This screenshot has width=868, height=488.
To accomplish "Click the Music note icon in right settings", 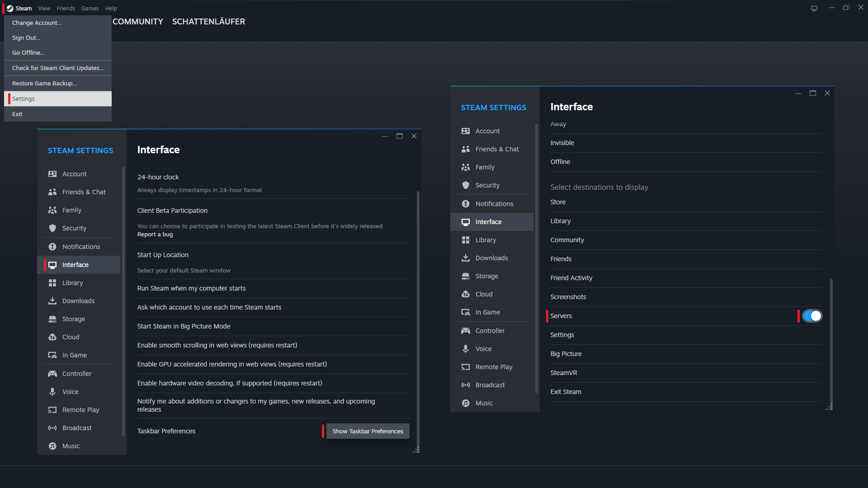I will coord(466,403).
